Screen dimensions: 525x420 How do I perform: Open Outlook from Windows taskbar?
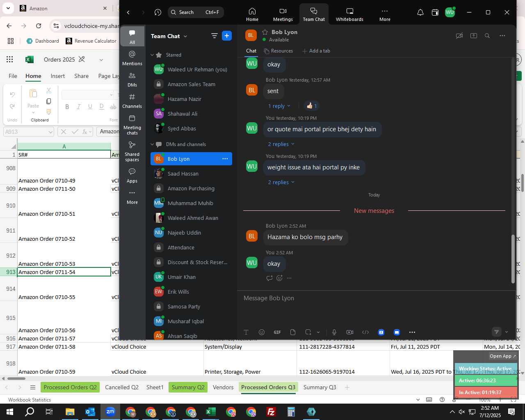pyautogui.click(x=90, y=412)
